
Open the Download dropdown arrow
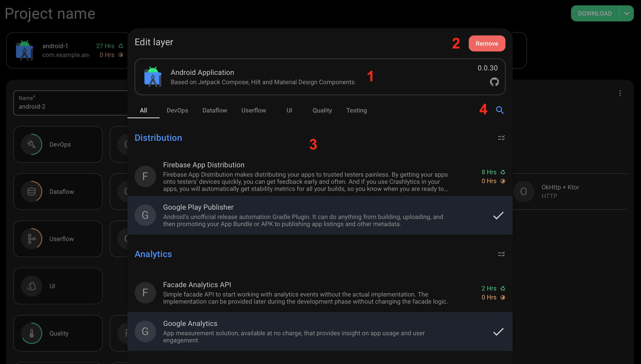(x=627, y=14)
